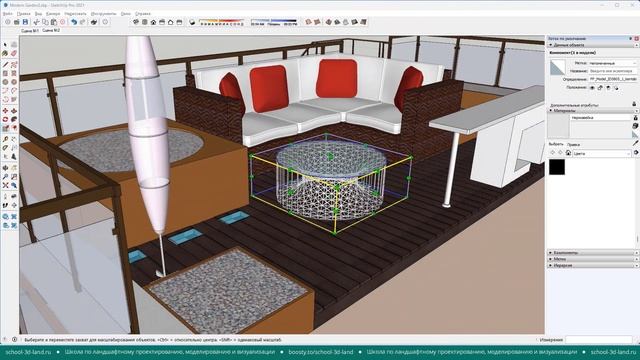Image resolution: width=640 pixels, height=360 pixels.
Task: Pin the default tray with pushpin
Action: pos(631,38)
